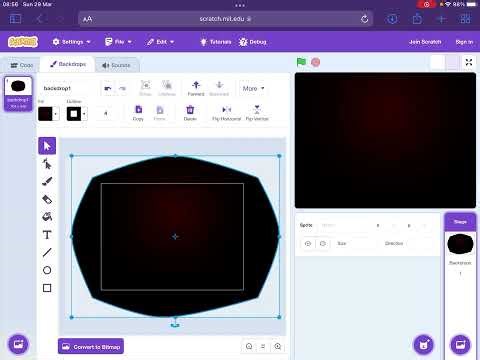The width and height of the screenshot is (480, 360).
Task: Select the Rectangle tool
Action: click(x=47, y=288)
